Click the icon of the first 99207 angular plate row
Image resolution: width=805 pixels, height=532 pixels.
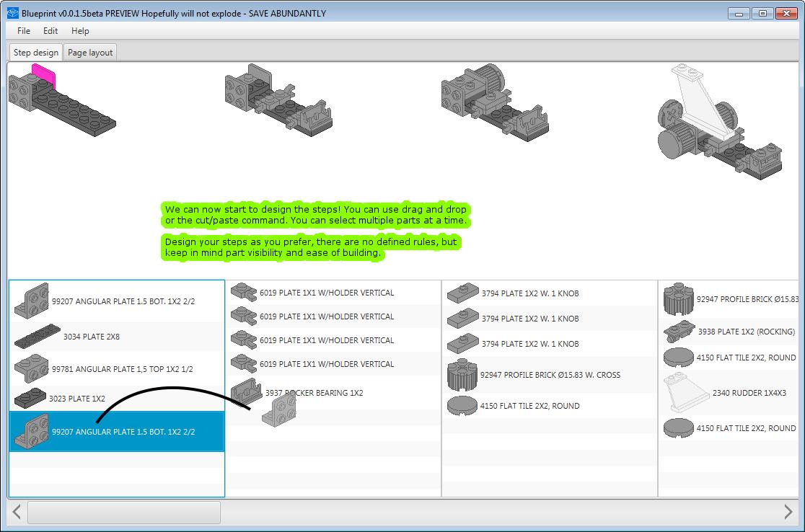(x=32, y=301)
